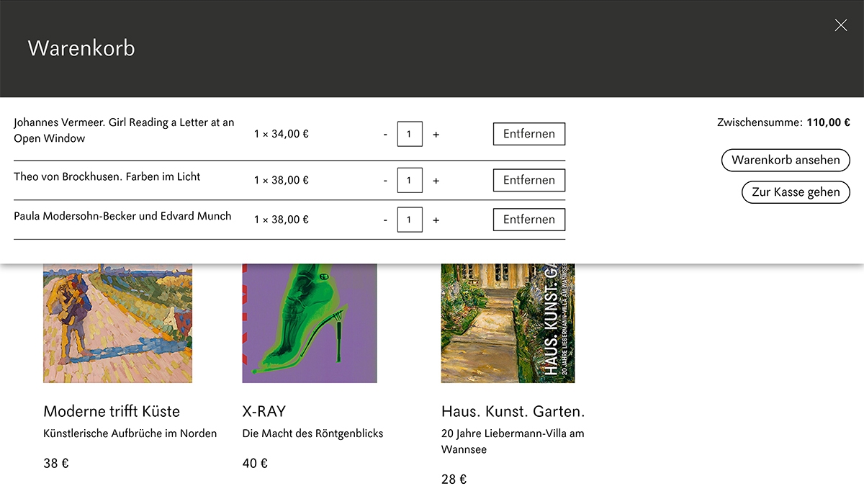Increase quantity of Paula Modersohn-Becker item

(436, 220)
